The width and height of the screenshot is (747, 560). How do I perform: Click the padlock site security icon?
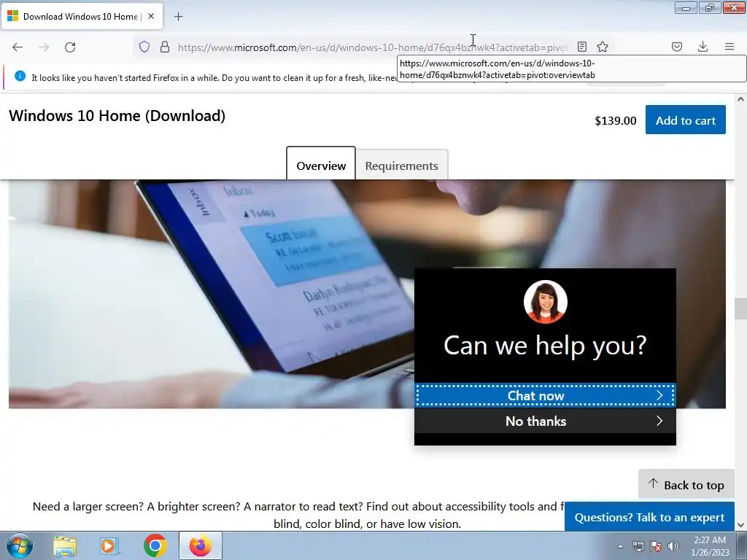[165, 47]
